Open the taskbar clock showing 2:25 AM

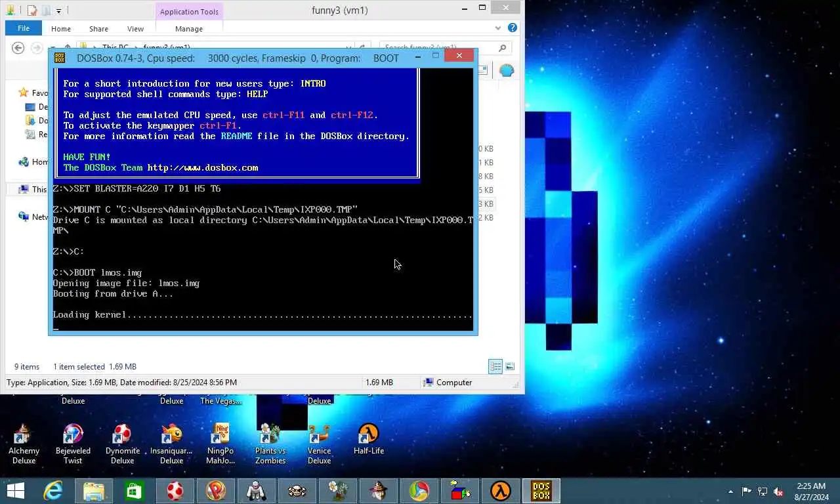click(811, 492)
